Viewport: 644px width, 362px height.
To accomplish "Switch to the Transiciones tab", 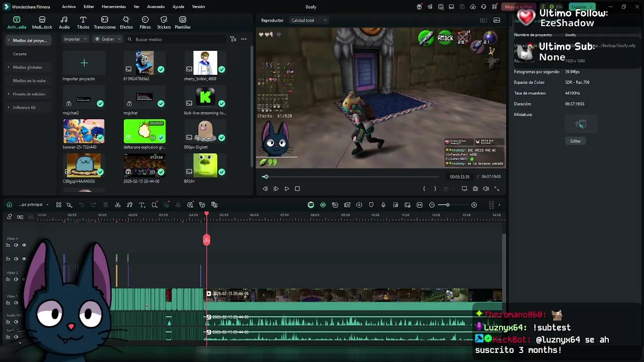I will point(105,23).
